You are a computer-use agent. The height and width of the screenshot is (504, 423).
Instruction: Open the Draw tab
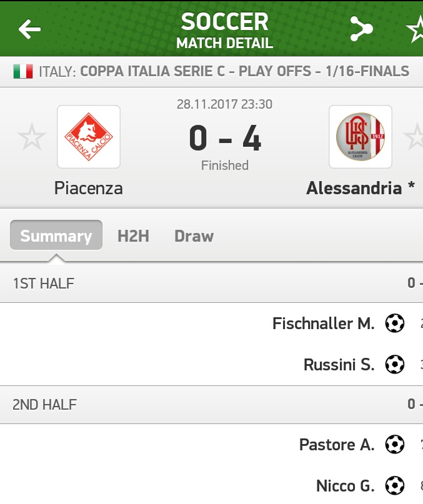click(x=194, y=236)
